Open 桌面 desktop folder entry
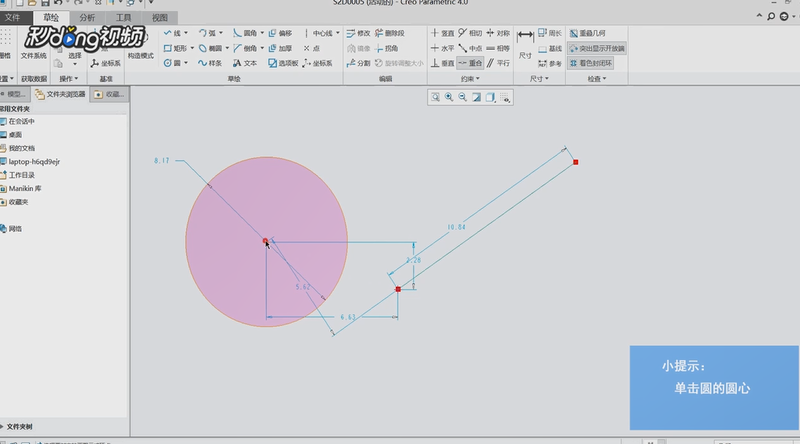 click(11, 135)
